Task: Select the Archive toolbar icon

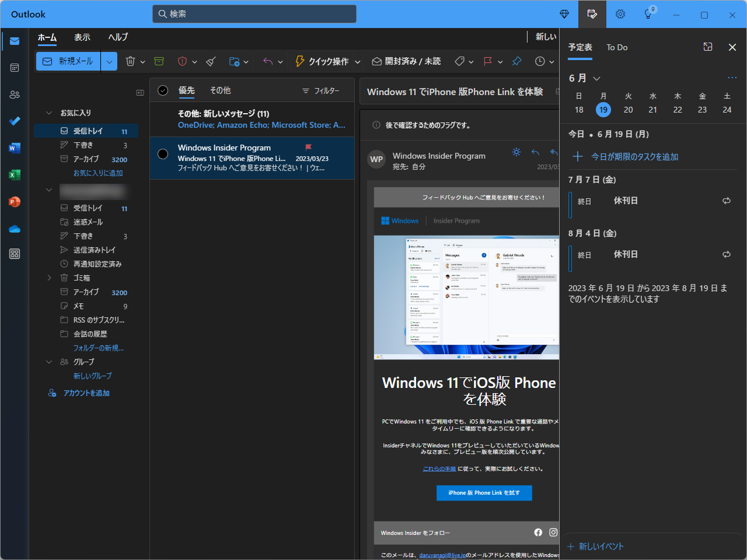Action: pos(159,61)
